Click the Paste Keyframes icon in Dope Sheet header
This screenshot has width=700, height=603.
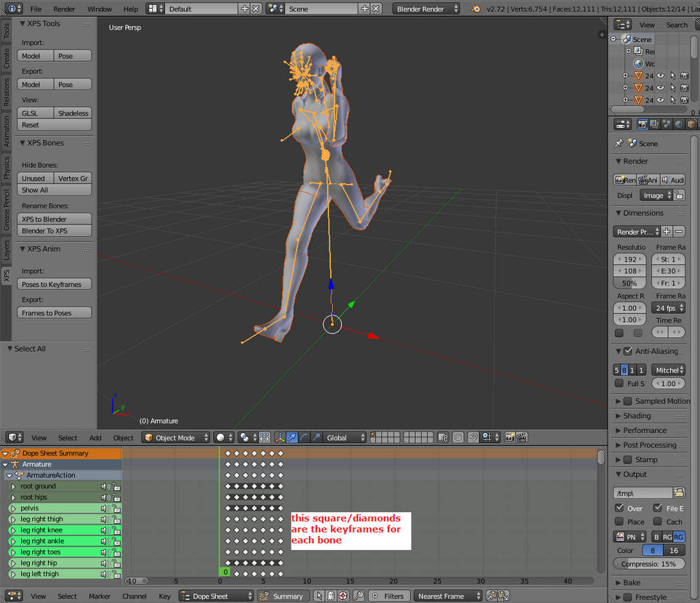[504, 596]
